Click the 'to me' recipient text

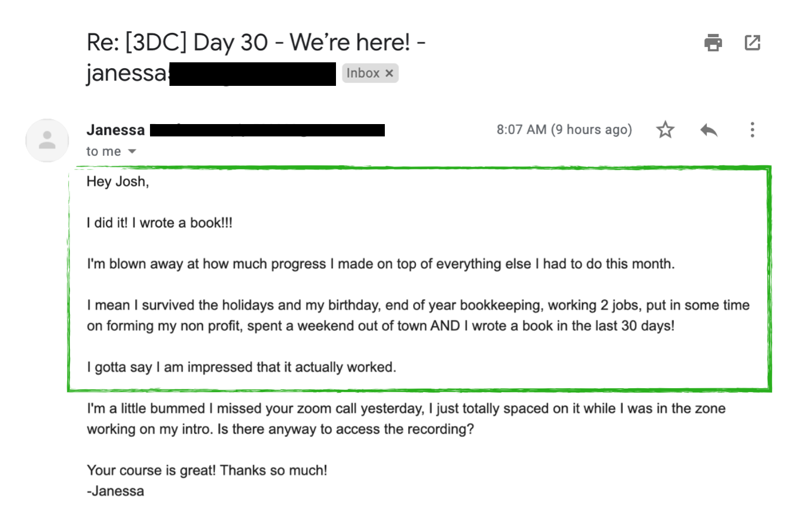(x=104, y=152)
